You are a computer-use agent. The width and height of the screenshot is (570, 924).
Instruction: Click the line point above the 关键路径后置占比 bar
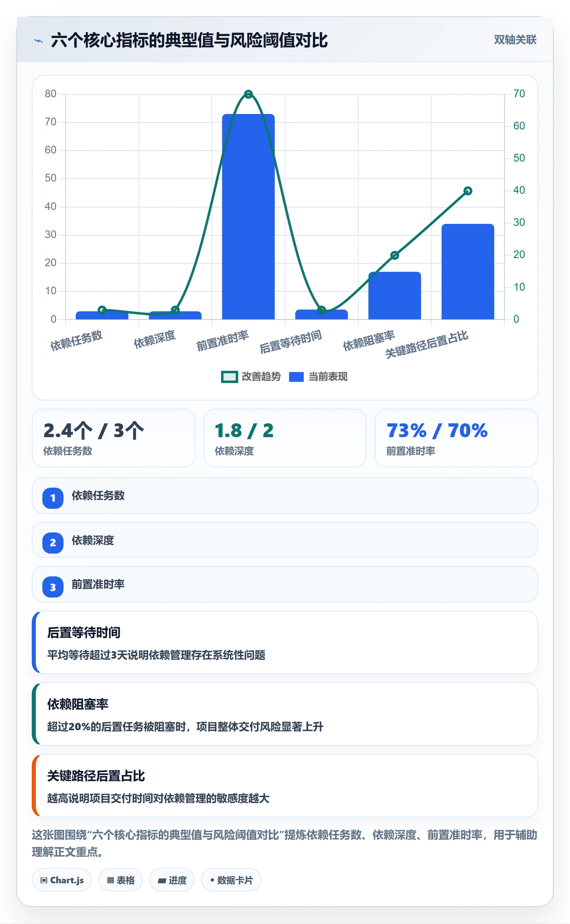click(468, 191)
